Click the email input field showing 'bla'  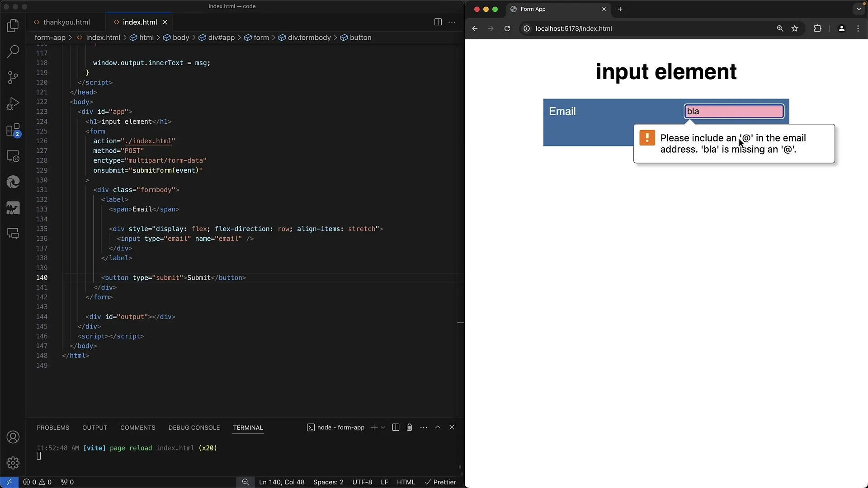734,112
